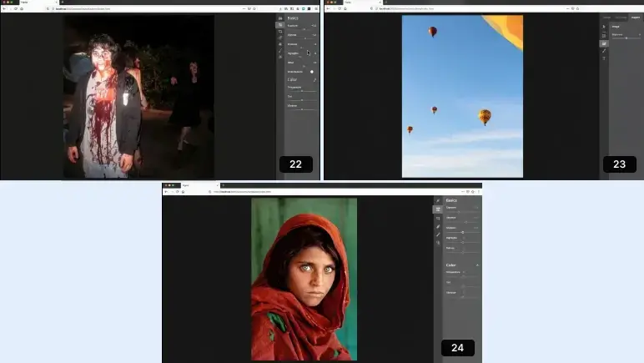This screenshot has width=644, height=363.
Task: Select the clone stamp tool in portrait window
Action: [x=438, y=243]
